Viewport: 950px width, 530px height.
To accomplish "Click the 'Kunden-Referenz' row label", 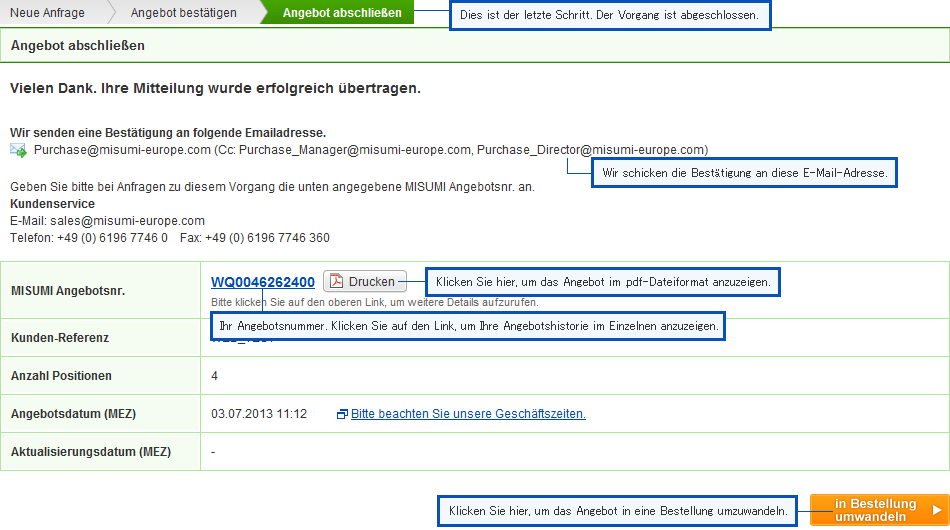I will point(60,338).
